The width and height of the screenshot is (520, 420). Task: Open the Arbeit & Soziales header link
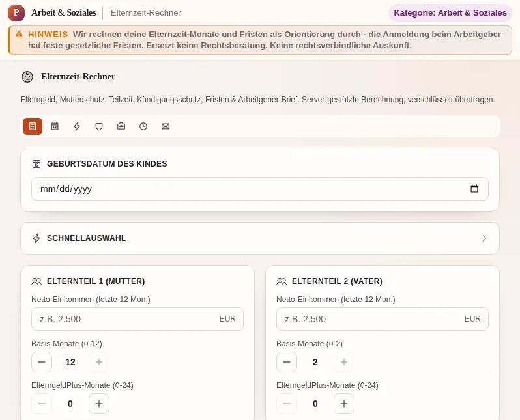[x=64, y=13]
